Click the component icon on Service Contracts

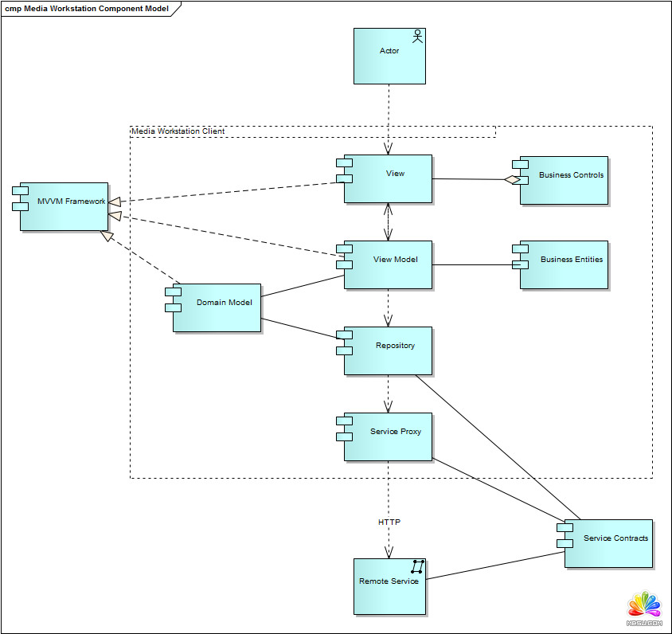coord(565,534)
